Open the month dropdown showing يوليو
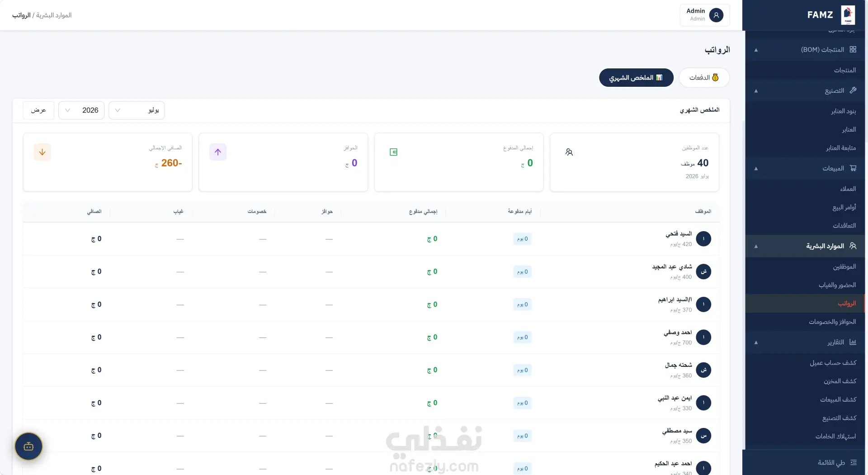Screen dimensions: 868x475 [137, 110]
